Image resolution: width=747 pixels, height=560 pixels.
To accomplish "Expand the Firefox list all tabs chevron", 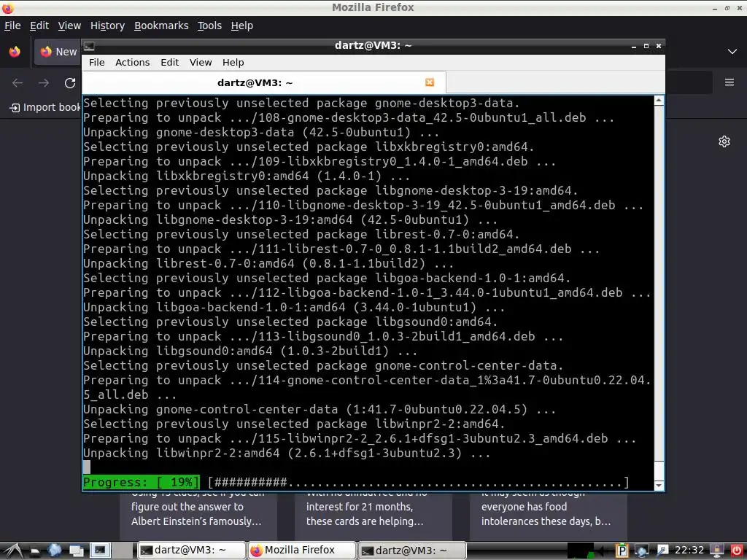I will [x=732, y=52].
